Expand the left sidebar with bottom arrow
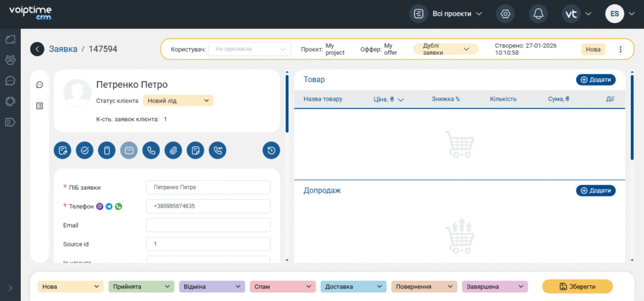 point(10,288)
